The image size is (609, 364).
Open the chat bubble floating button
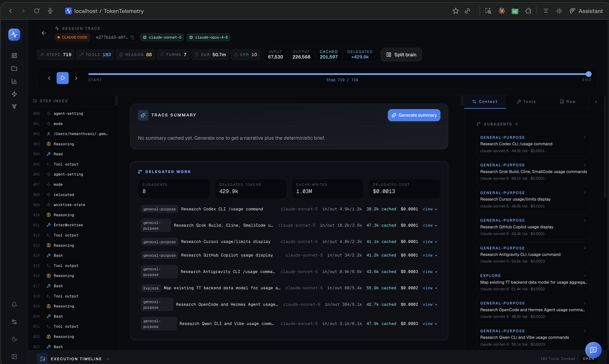[x=593, y=350]
